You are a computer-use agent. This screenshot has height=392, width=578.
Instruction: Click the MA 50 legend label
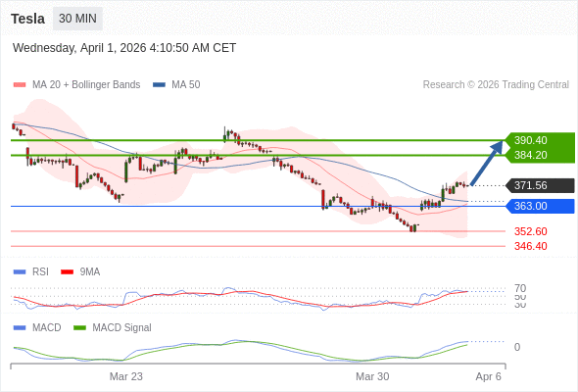[186, 85]
